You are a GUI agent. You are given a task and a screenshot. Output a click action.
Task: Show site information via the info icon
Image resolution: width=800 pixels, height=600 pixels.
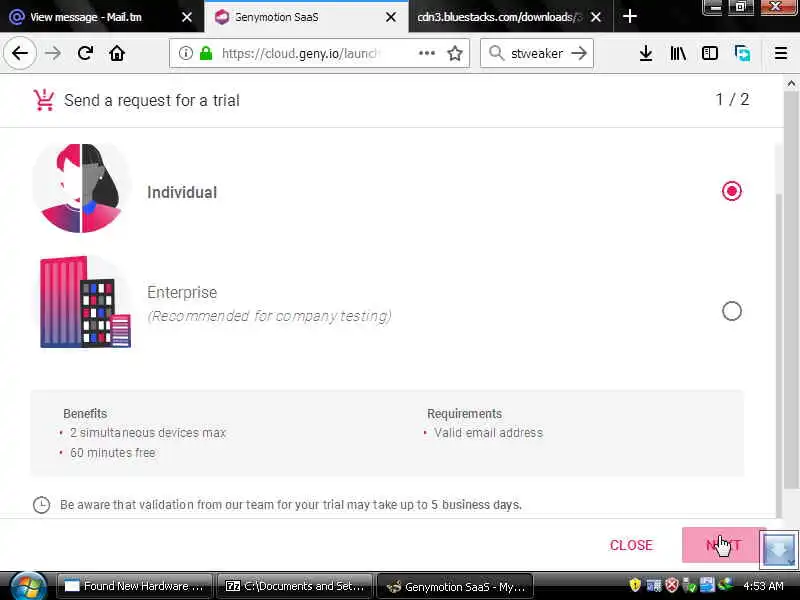tap(186, 53)
